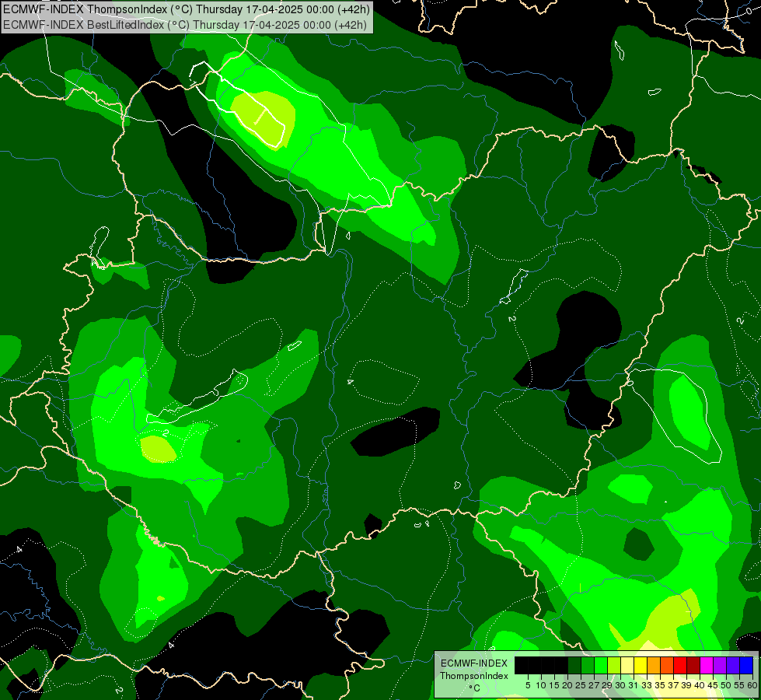Select the bright red 37-39 legend swatch

pyautogui.click(x=680, y=665)
